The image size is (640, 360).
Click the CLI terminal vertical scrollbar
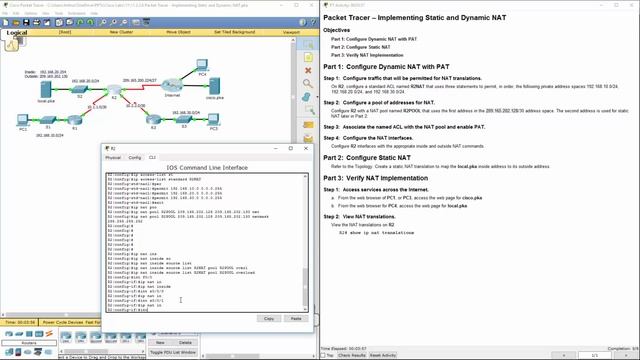click(x=305, y=243)
